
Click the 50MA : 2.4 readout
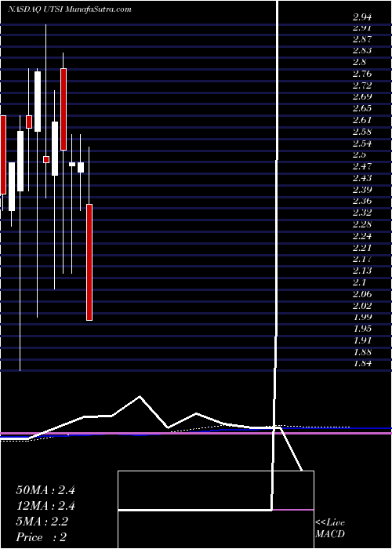(x=45, y=490)
